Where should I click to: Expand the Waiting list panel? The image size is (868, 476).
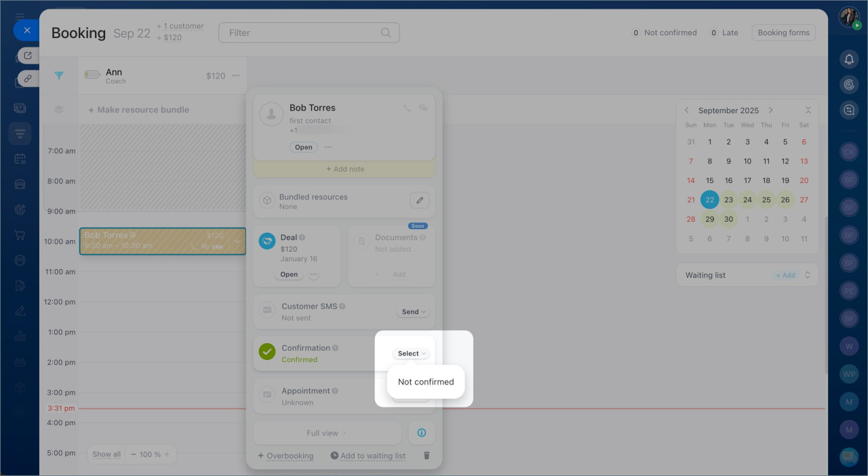click(807, 275)
